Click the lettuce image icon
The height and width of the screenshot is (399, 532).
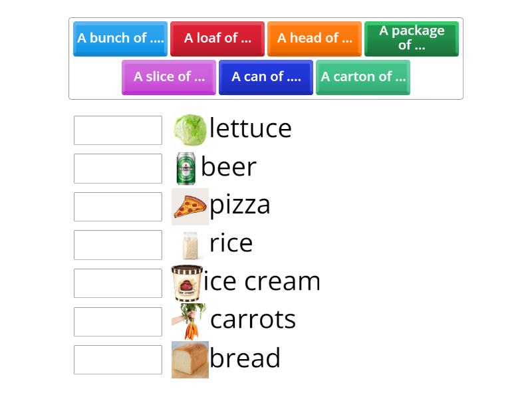click(x=190, y=130)
